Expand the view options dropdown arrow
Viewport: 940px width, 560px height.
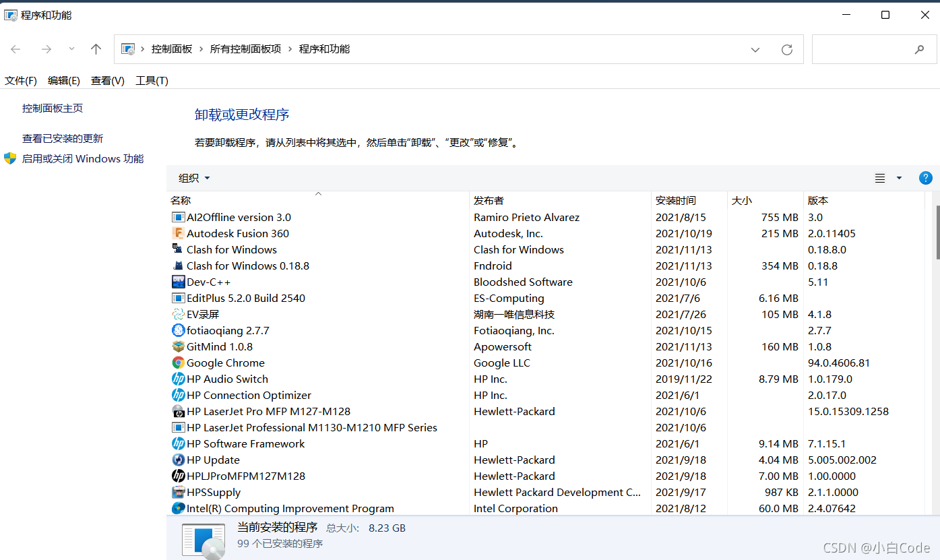[x=898, y=178]
